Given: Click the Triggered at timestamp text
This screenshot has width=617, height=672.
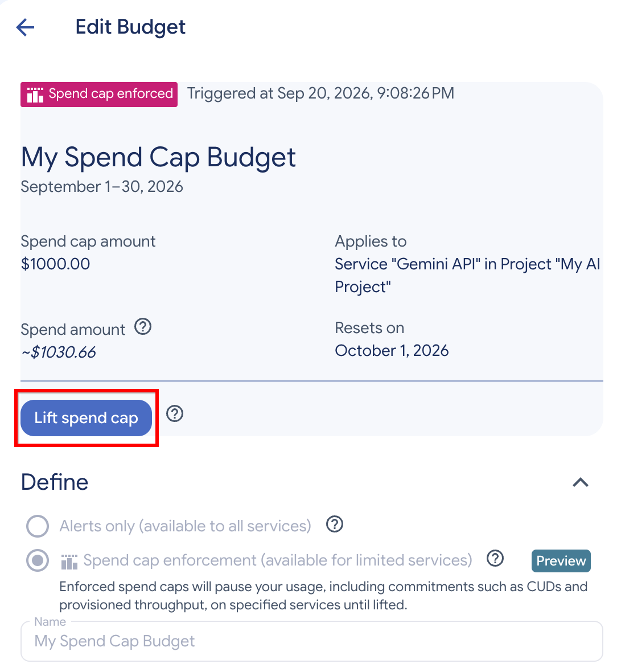Looking at the screenshot, I should 320,93.
